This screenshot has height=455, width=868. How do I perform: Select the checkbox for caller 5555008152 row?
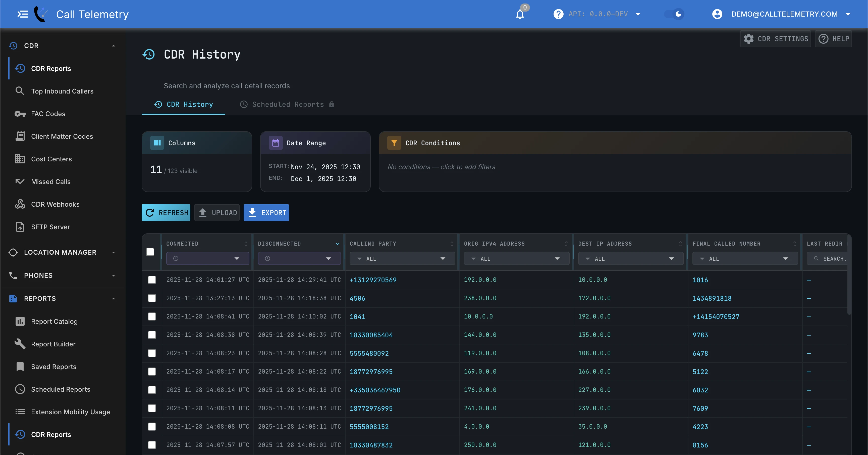152,426
